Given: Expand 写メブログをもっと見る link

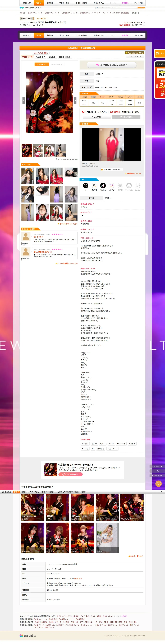Looking at the screenshot, I should [x=68, y=224].
